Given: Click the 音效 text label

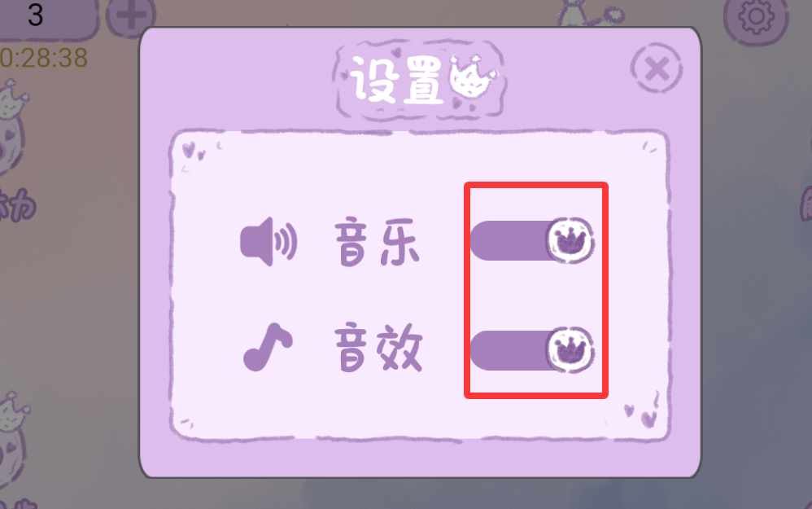Looking at the screenshot, I should click(x=378, y=347).
